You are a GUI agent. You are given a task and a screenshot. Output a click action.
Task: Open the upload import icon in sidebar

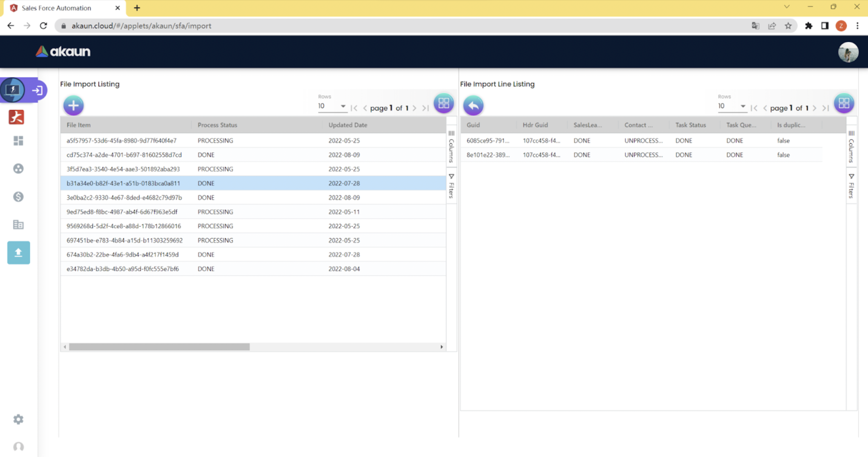pyautogui.click(x=19, y=252)
